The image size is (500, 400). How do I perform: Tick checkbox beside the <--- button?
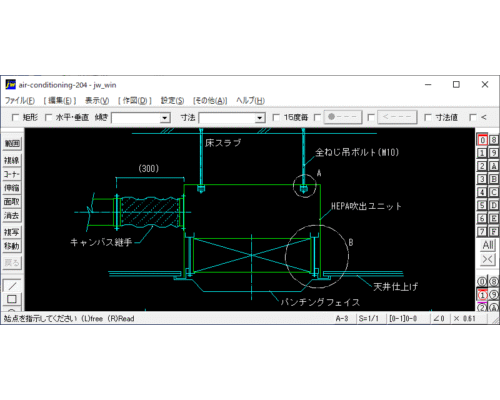click(x=371, y=117)
